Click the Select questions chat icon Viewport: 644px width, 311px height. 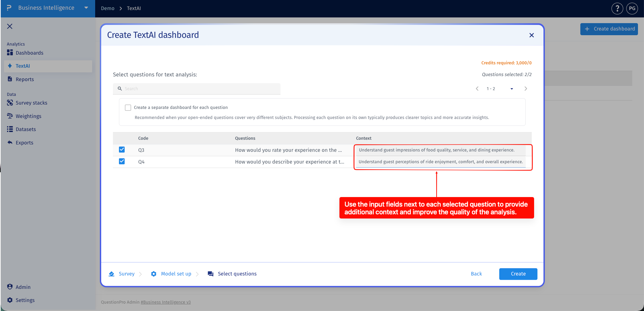(210, 274)
